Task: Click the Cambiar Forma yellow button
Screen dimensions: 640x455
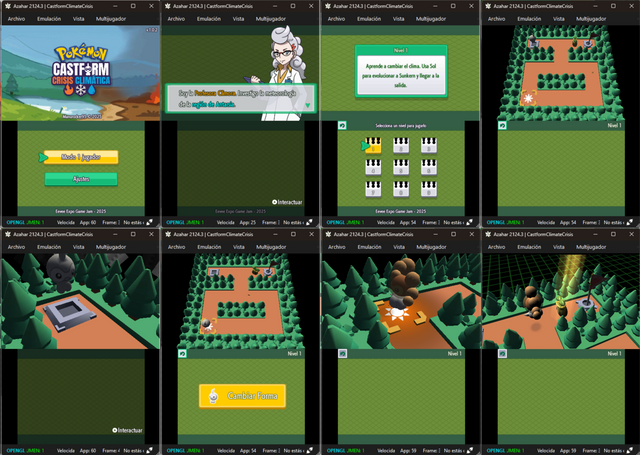Action: (x=242, y=396)
